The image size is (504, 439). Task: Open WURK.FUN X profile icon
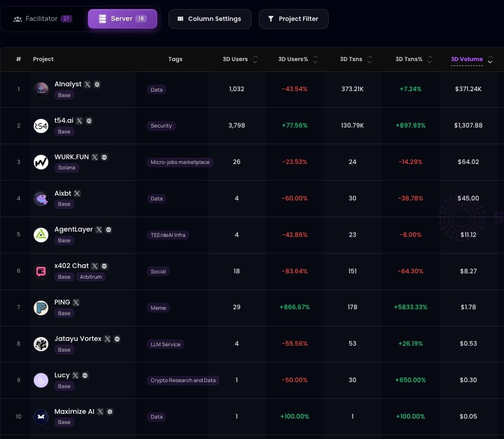94,157
